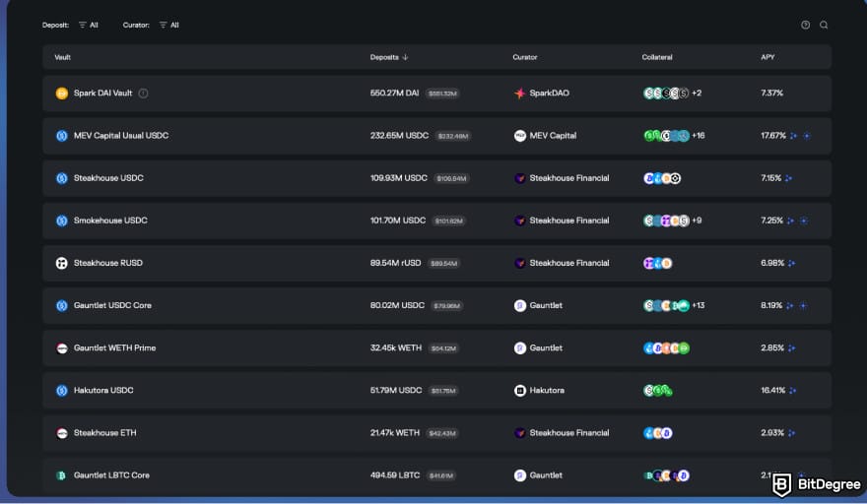Click Steakhouse Financial in Steakhouse ETH row
Viewport: 867px width, 504px height.
(x=569, y=433)
